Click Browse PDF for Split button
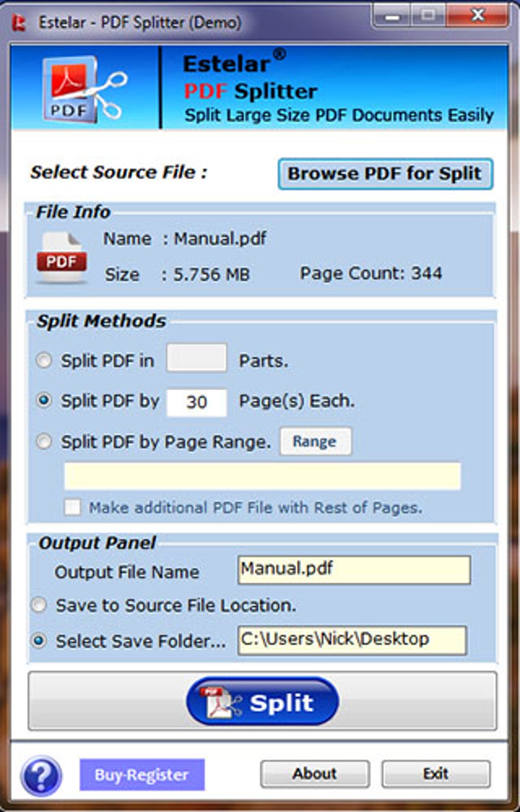Viewport: 520px width, 812px height. pos(385,174)
